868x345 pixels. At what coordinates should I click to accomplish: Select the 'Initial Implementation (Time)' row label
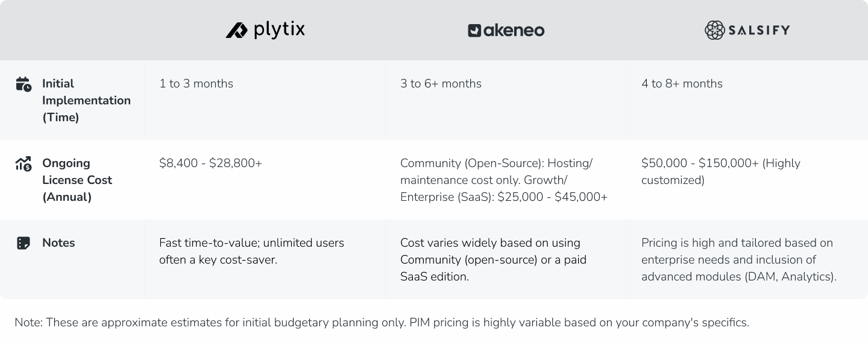tap(86, 100)
